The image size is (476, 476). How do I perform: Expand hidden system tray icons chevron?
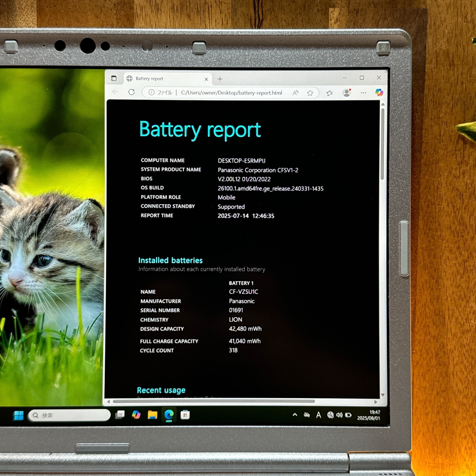point(295,415)
